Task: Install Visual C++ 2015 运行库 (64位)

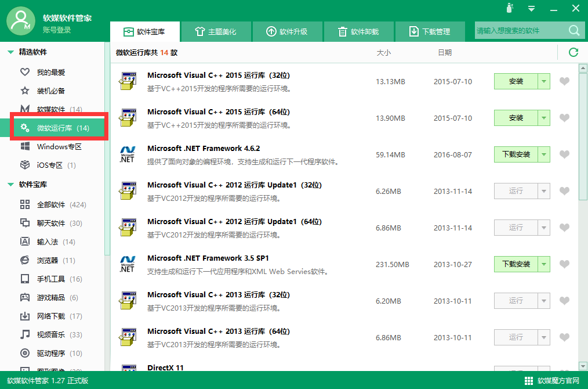Action: click(x=516, y=118)
